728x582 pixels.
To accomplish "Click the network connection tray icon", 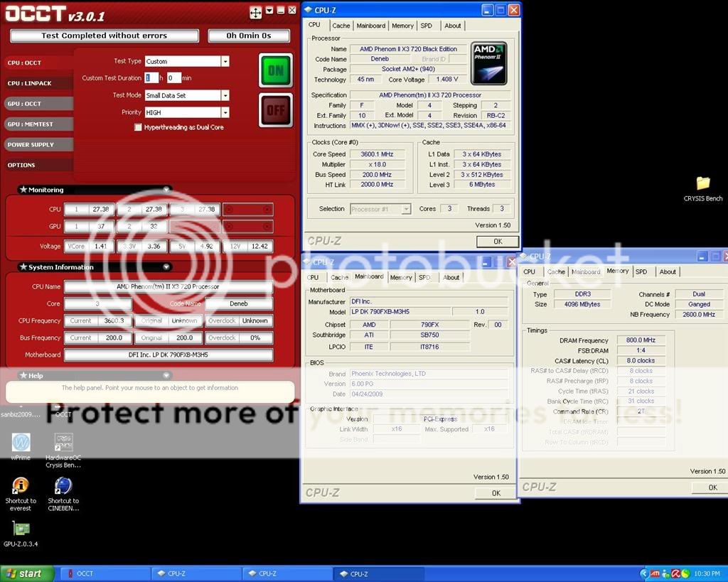I will 665,573.
